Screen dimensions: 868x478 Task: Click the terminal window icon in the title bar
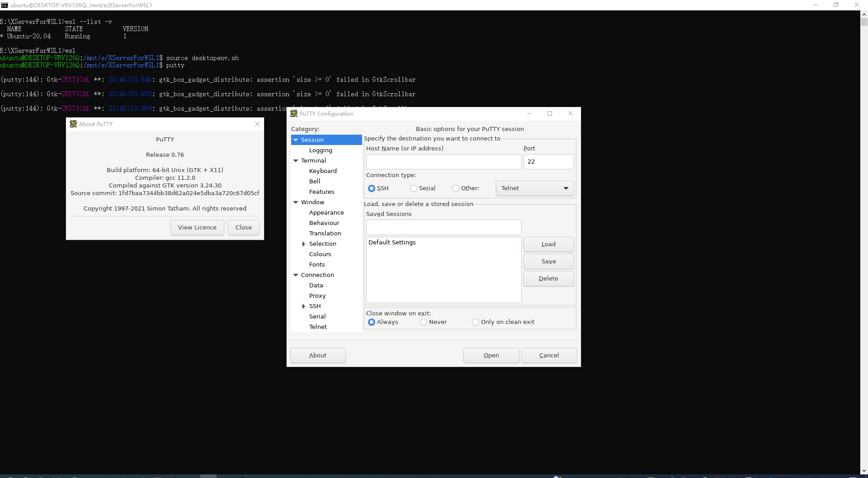point(5,5)
